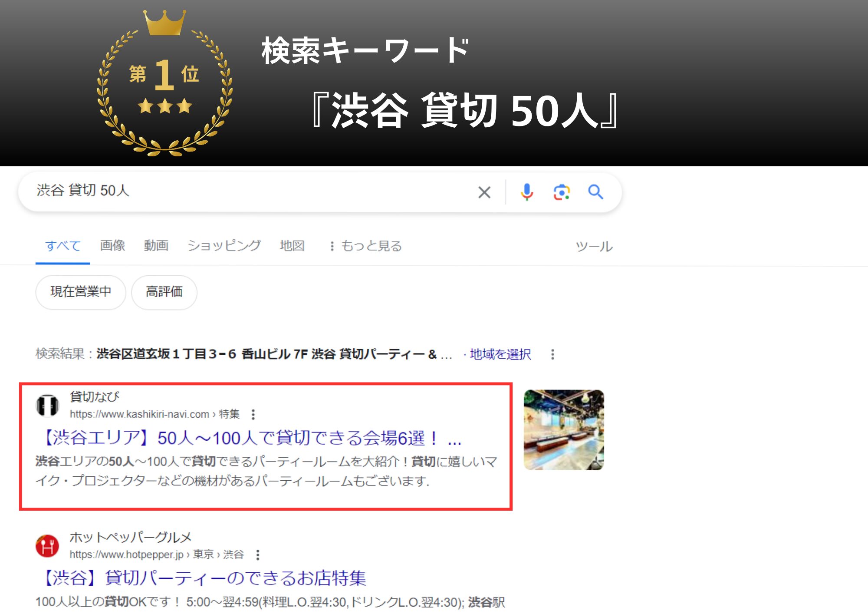Apply the 現在営業中 filter chip

click(81, 292)
